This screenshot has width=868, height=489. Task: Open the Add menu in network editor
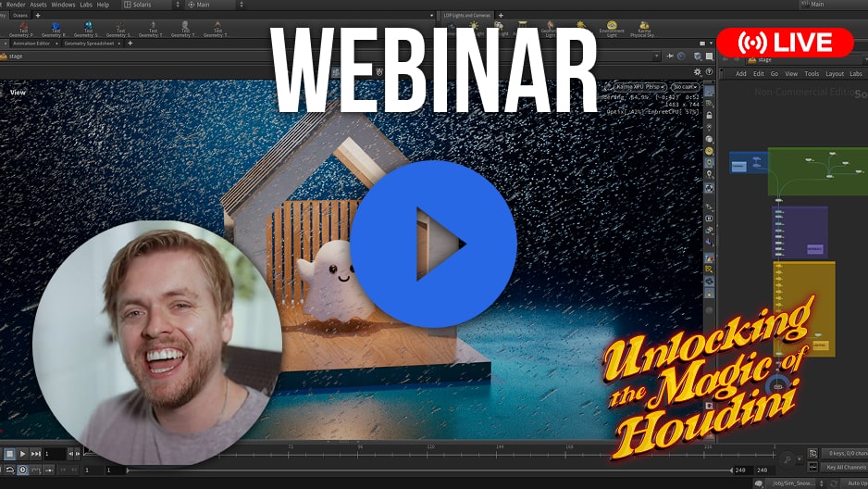(740, 74)
